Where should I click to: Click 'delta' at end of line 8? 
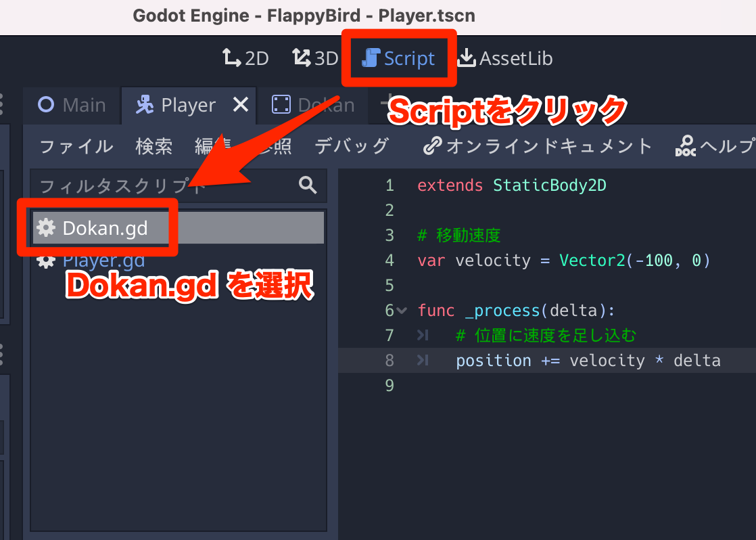[696, 361]
